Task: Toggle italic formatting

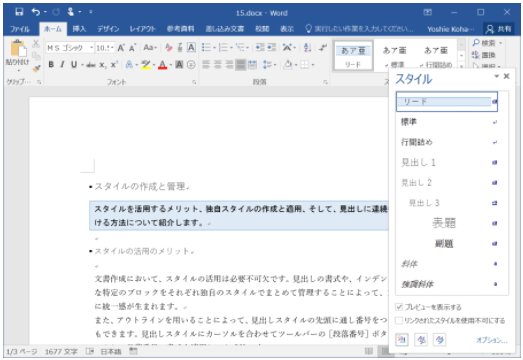Action: pos(62,65)
